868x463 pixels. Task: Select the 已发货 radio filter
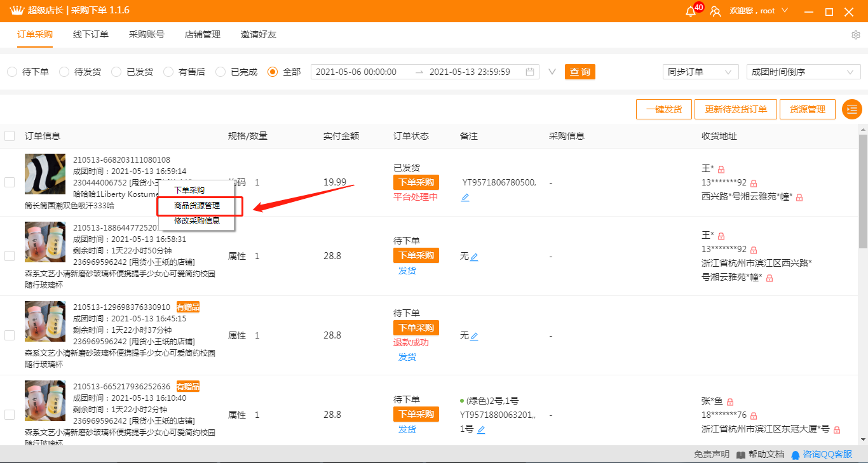coord(116,72)
